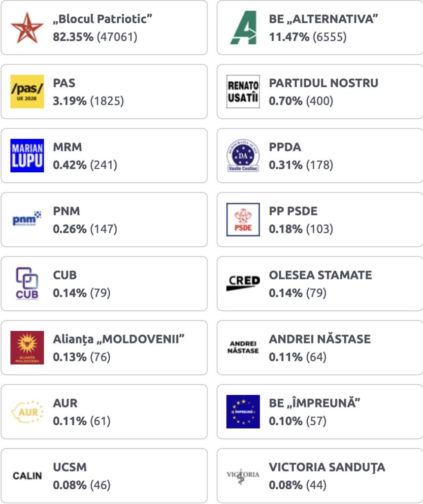Click the AUR golden map logo

pos(27,411)
